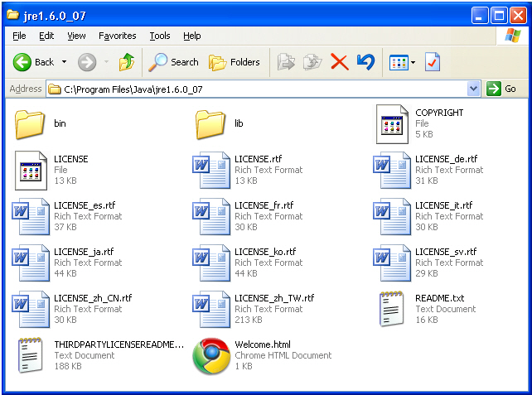This screenshot has height=395, width=532.
Task: Click the Up folder toolbar icon
Action: point(126,62)
